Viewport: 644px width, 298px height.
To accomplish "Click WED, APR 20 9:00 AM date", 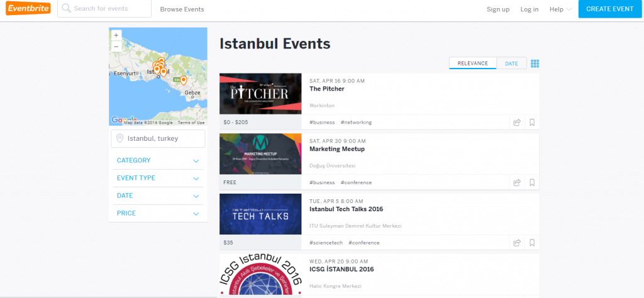I will (338, 262).
